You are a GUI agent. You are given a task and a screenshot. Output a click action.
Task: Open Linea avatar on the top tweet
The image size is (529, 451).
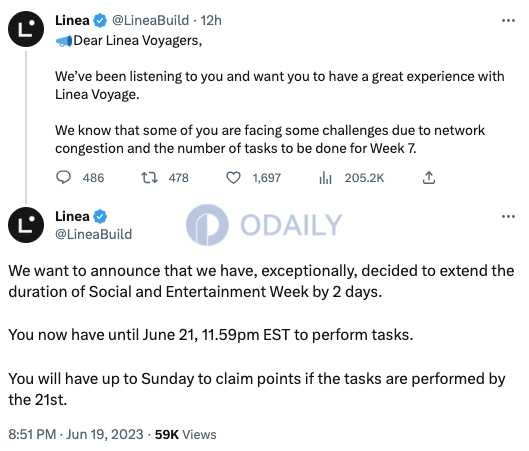click(26, 29)
